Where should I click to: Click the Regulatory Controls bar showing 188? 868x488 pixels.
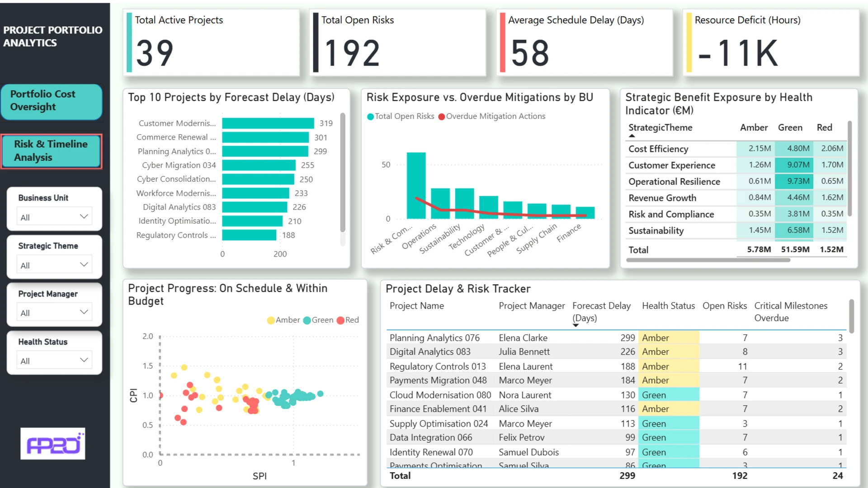(249, 235)
